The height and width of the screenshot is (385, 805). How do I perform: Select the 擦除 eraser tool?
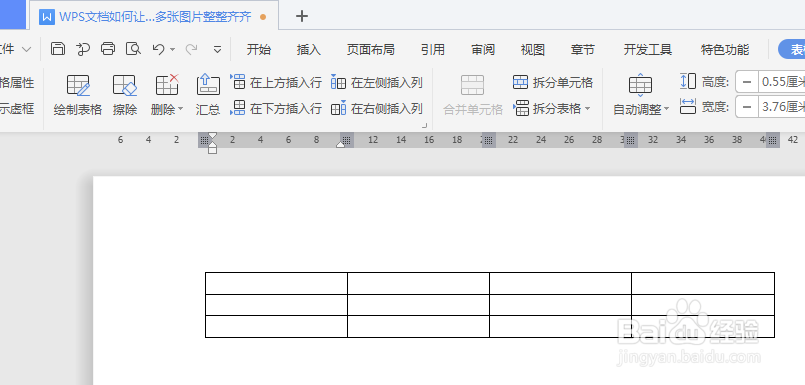[x=125, y=94]
